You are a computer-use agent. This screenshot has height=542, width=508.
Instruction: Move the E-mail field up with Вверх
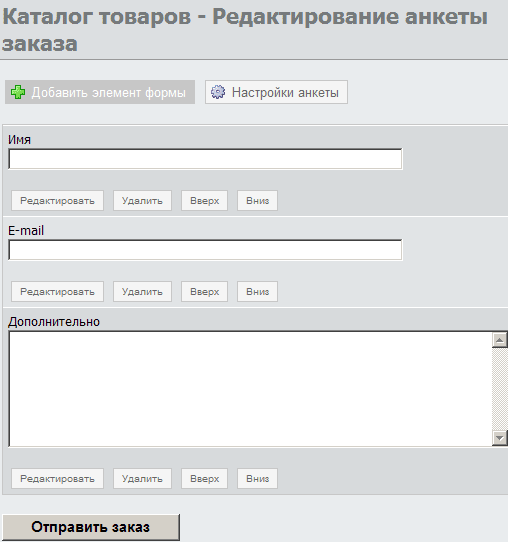[x=205, y=291]
